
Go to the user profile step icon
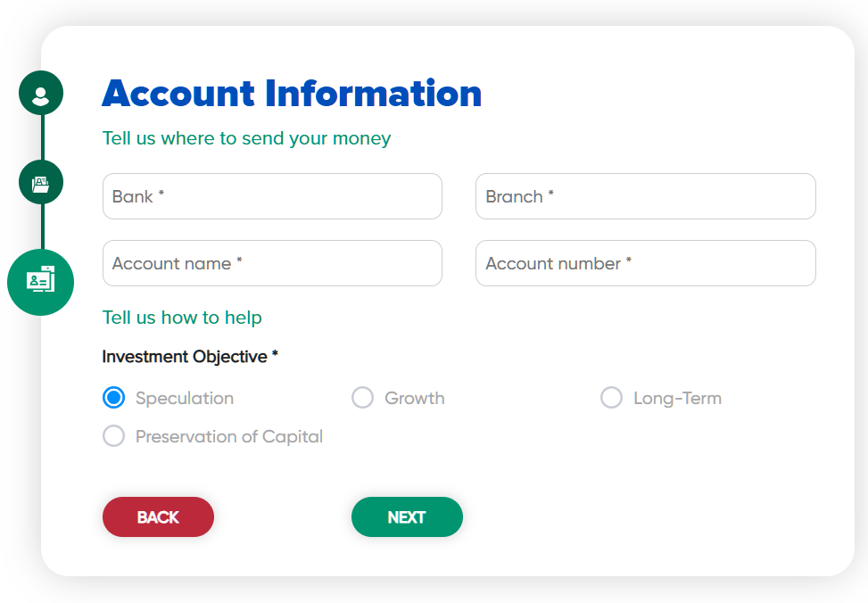(x=41, y=94)
